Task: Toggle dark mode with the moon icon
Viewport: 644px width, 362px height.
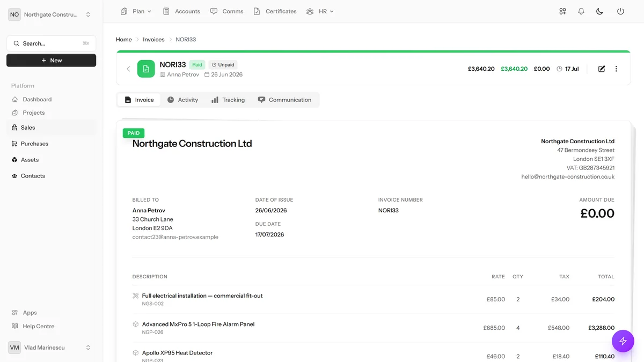Action: tap(600, 11)
